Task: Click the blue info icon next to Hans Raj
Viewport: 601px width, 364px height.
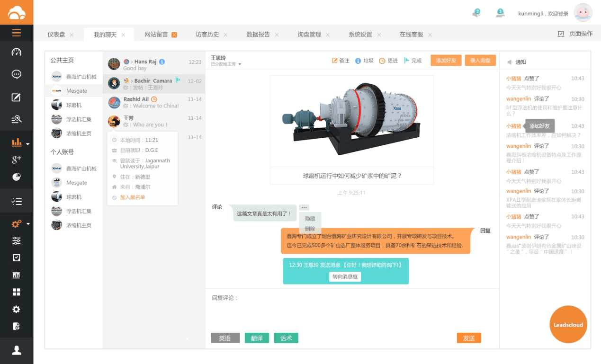Action: (x=162, y=62)
